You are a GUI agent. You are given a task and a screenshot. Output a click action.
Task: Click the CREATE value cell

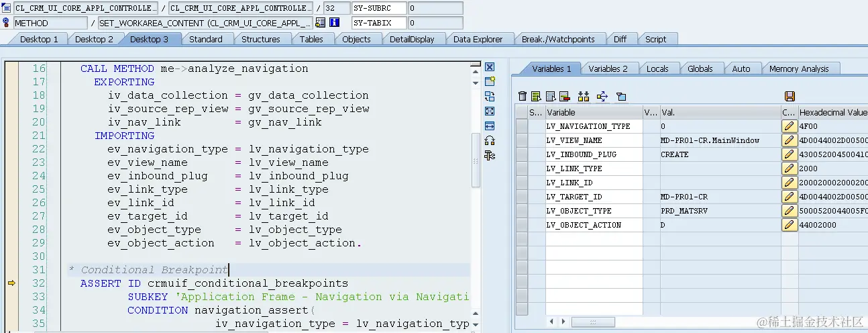[720, 154]
